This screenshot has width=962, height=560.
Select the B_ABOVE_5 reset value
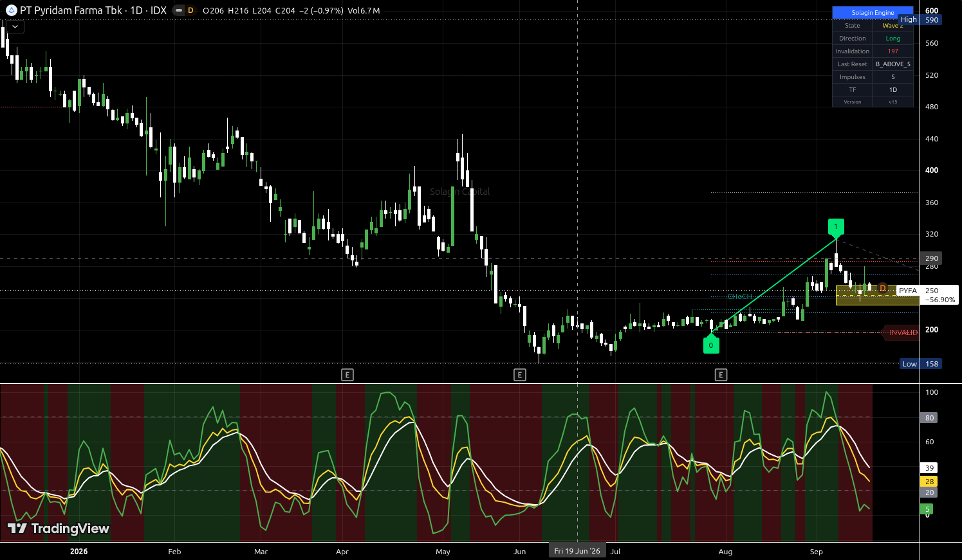(x=893, y=64)
